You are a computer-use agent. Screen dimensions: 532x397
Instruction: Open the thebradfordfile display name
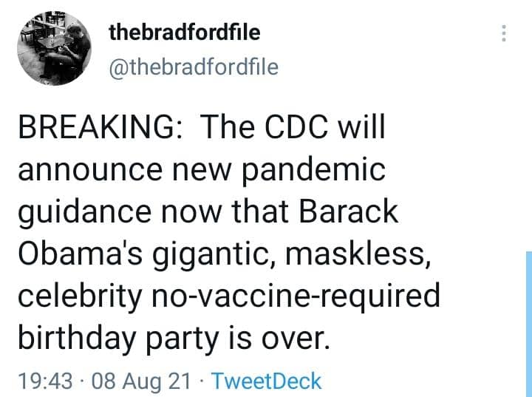pyautogui.click(x=184, y=33)
